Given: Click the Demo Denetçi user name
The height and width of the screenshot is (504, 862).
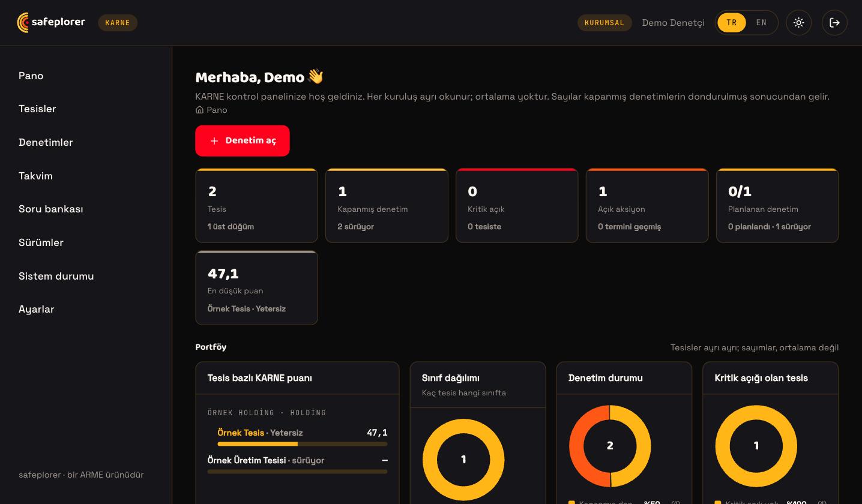Looking at the screenshot, I should click(x=674, y=23).
